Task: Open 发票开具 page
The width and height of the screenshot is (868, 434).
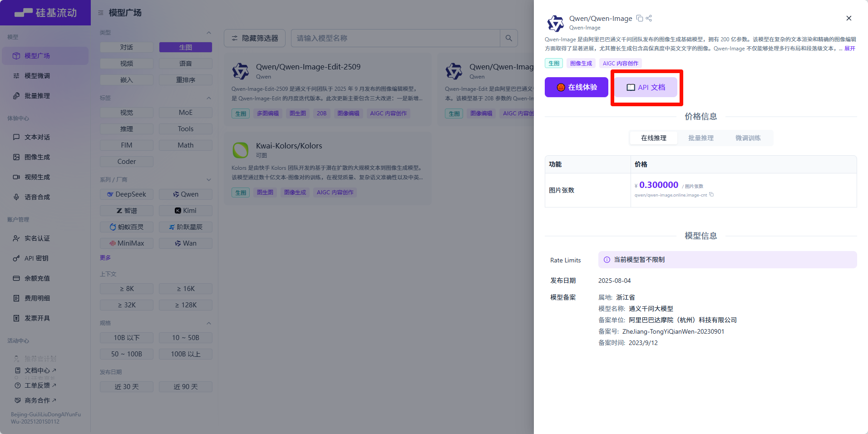Action: tap(45, 318)
